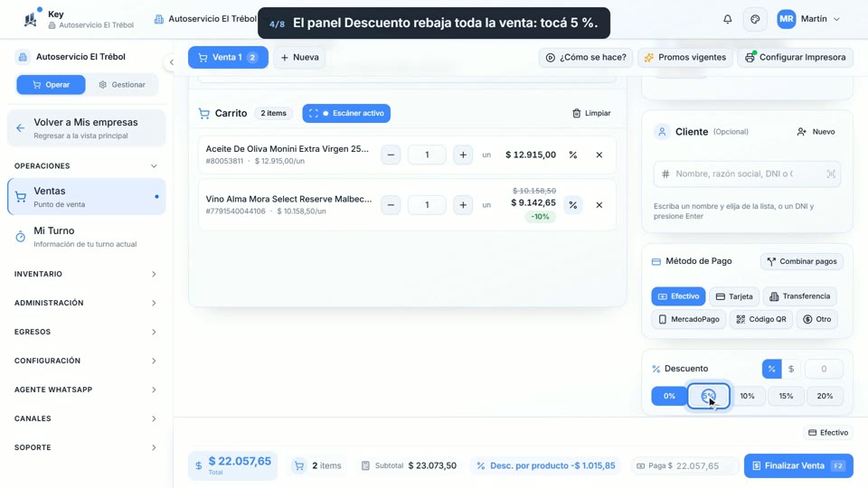Click the Efectivo badge above the total bar
Viewport: 868px width, 488px height.
click(828, 433)
